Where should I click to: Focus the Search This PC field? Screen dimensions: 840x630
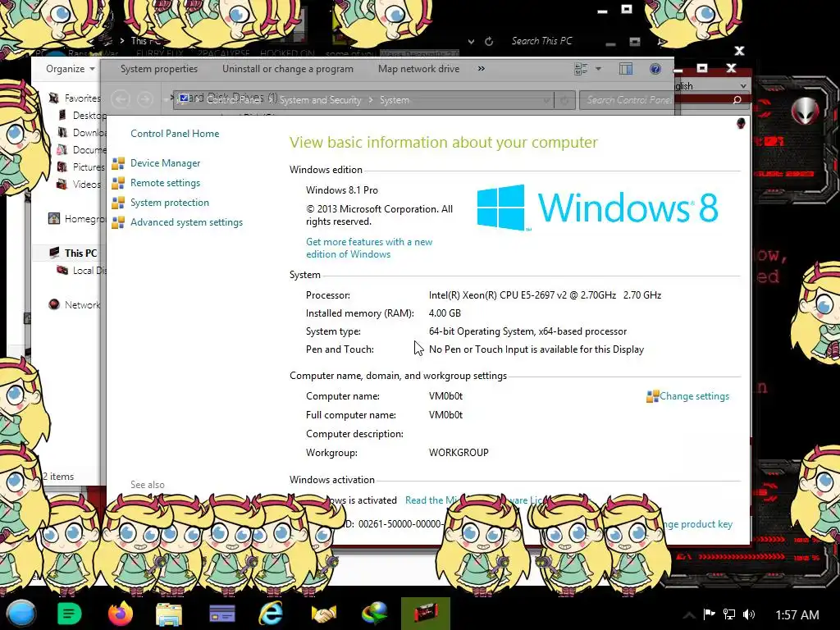541,41
